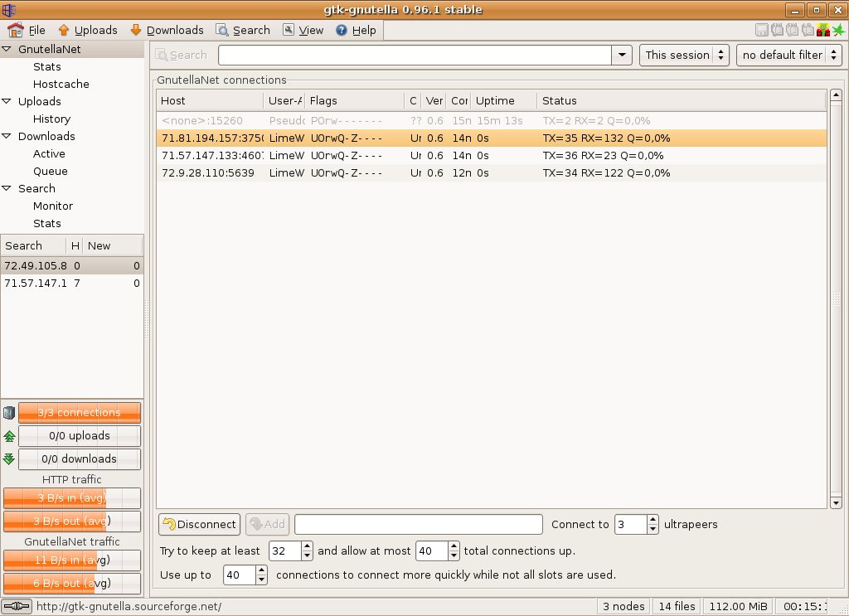The height and width of the screenshot is (616, 849).
Task: Click the green up-arrows uploads icon
Action: coord(9,436)
